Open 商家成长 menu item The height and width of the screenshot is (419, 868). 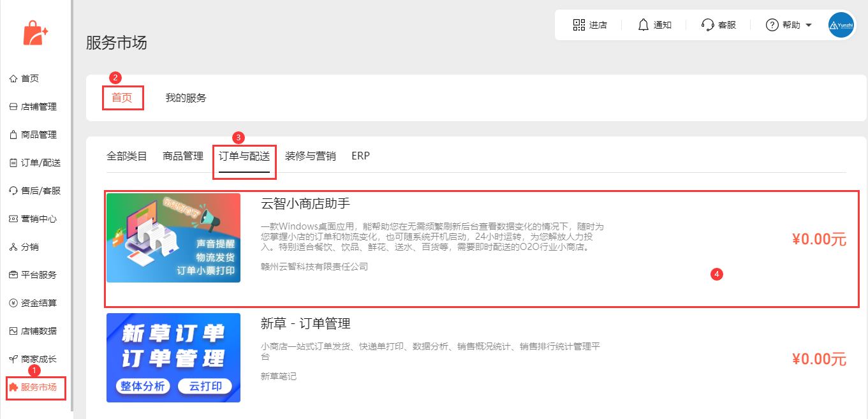pyautogui.click(x=39, y=359)
